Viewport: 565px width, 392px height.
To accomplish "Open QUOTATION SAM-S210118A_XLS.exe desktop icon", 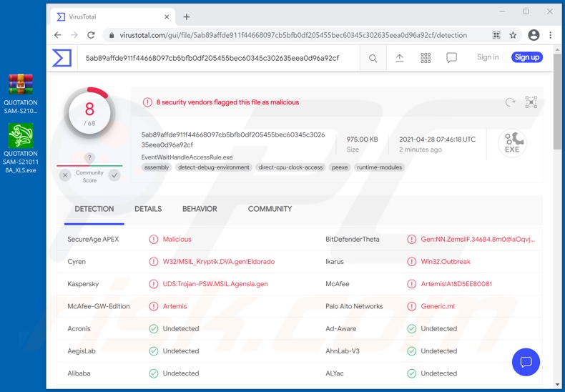I will click(x=21, y=148).
